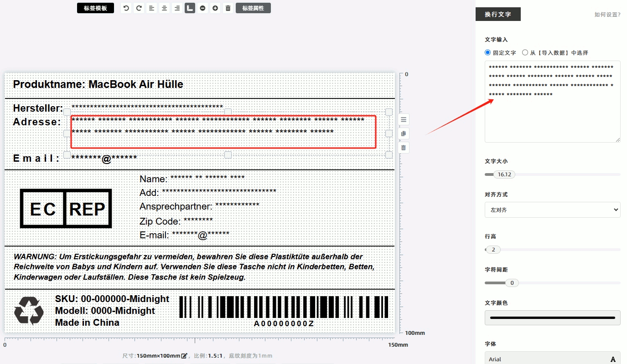The image size is (627, 364).
Task: Duplicate the selected text element
Action: [x=404, y=133]
